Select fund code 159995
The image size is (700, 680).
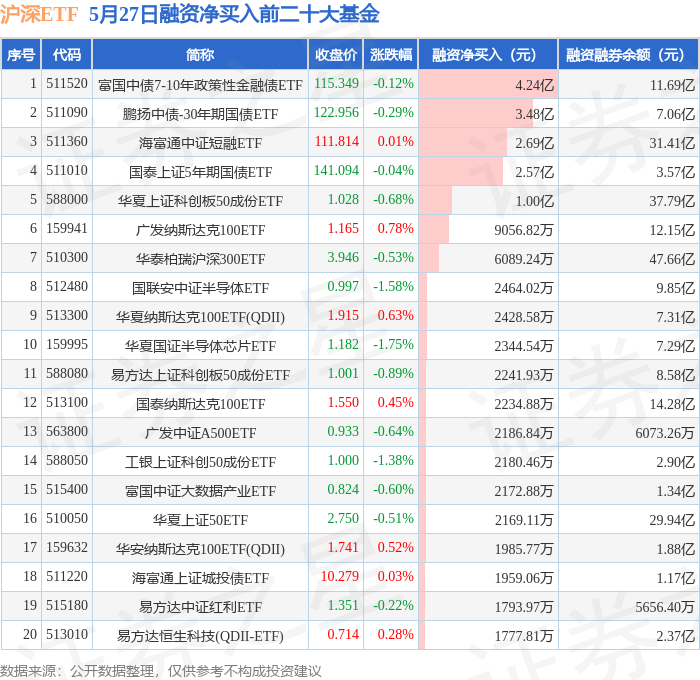[67, 345]
